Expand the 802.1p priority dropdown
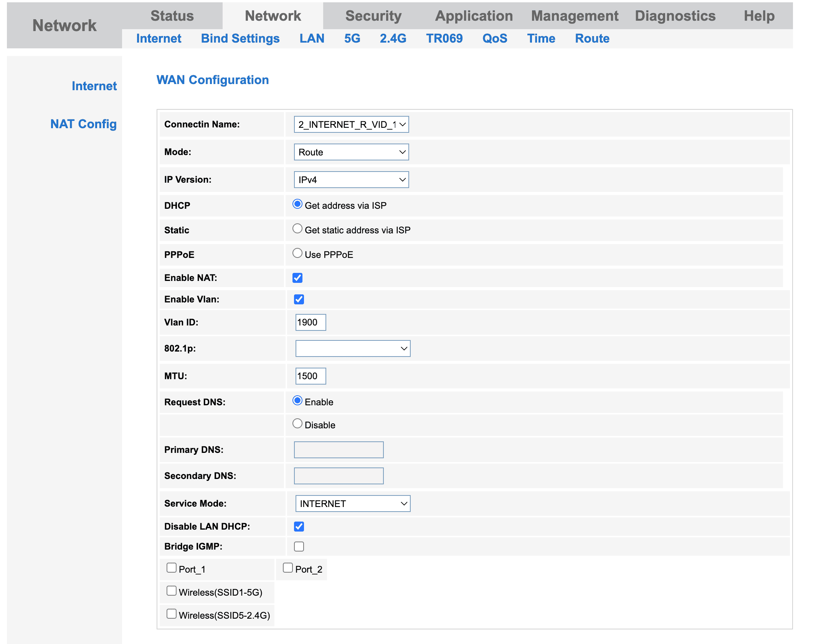 tap(352, 348)
